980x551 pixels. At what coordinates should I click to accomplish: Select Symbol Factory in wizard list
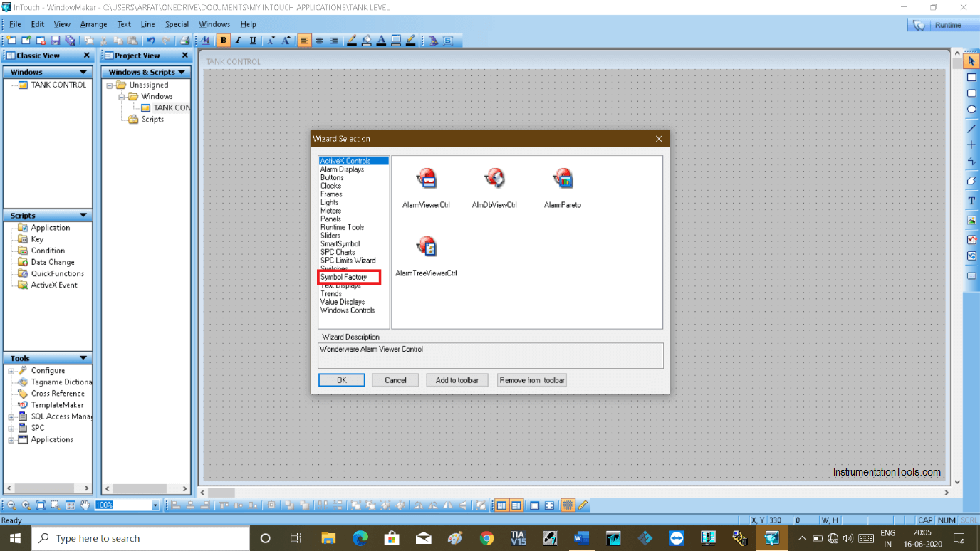point(344,277)
